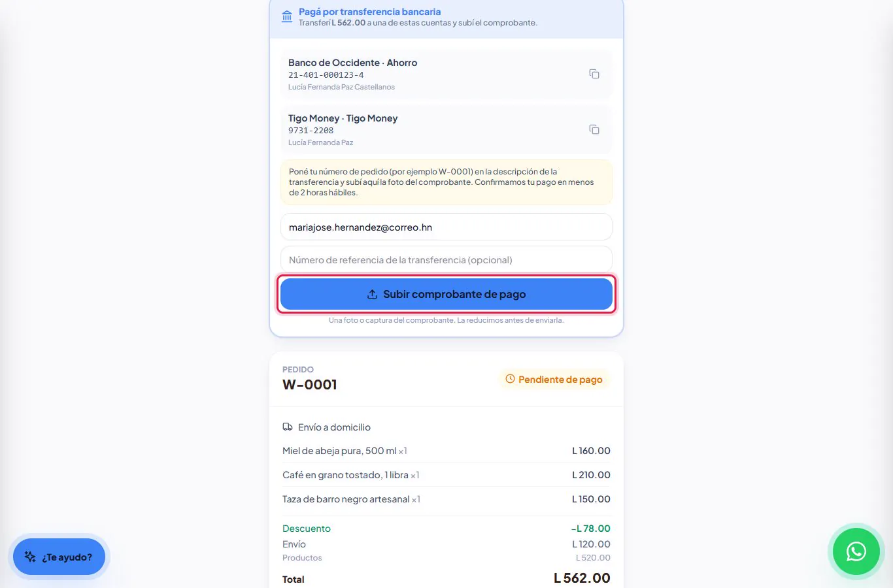Screen dimensions: 893x588
Task: Open the ¿Te ayudo? assistant button
Action: pyautogui.click(x=59, y=557)
